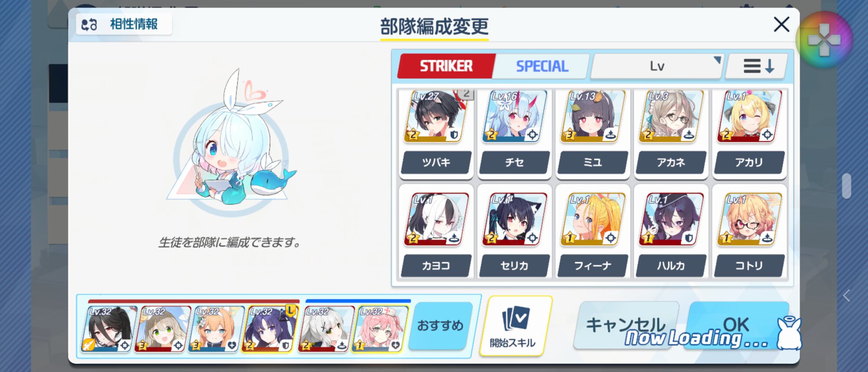Image resolution: width=868 pixels, height=372 pixels.
Task: Switch to the SPECIAL tab
Action: [542, 66]
